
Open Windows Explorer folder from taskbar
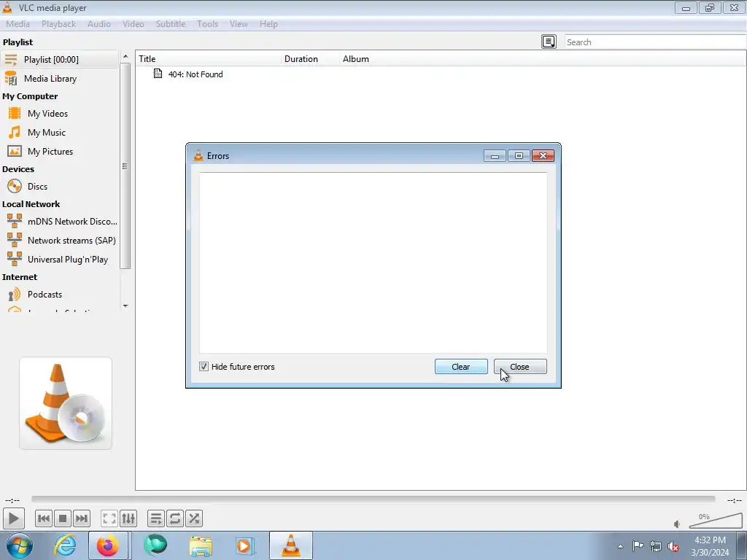point(201,545)
